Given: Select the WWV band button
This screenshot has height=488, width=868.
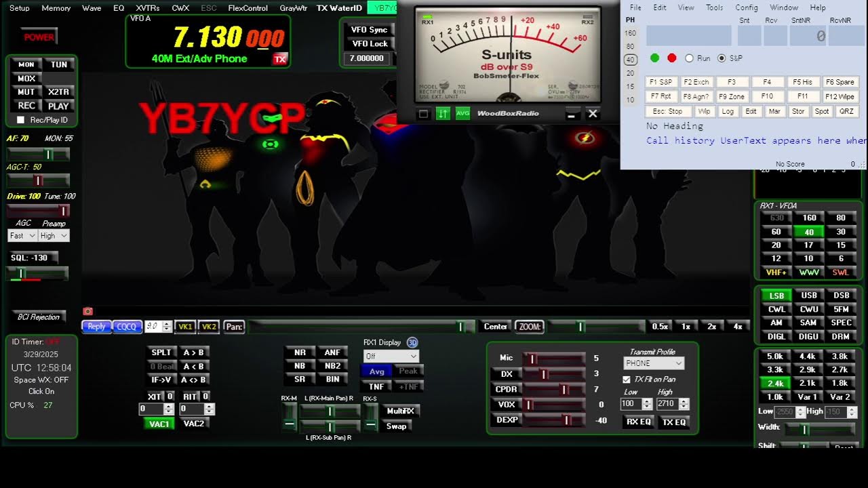Looking at the screenshot, I should tap(809, 272).
